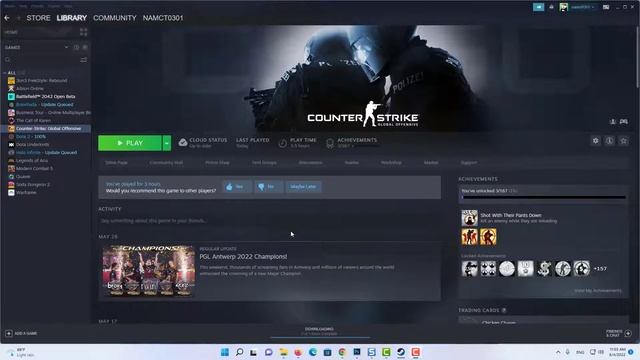Viewport: 640px width, 360px height.
Task: Expand the GAMES filter dropdown
Action: pyautogui.click(x=66, y=47)
